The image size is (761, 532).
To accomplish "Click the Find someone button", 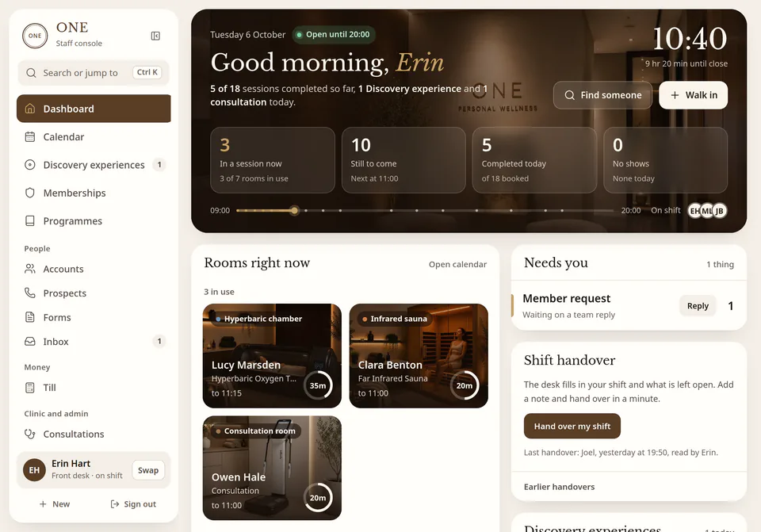I will tap(602, 95).
